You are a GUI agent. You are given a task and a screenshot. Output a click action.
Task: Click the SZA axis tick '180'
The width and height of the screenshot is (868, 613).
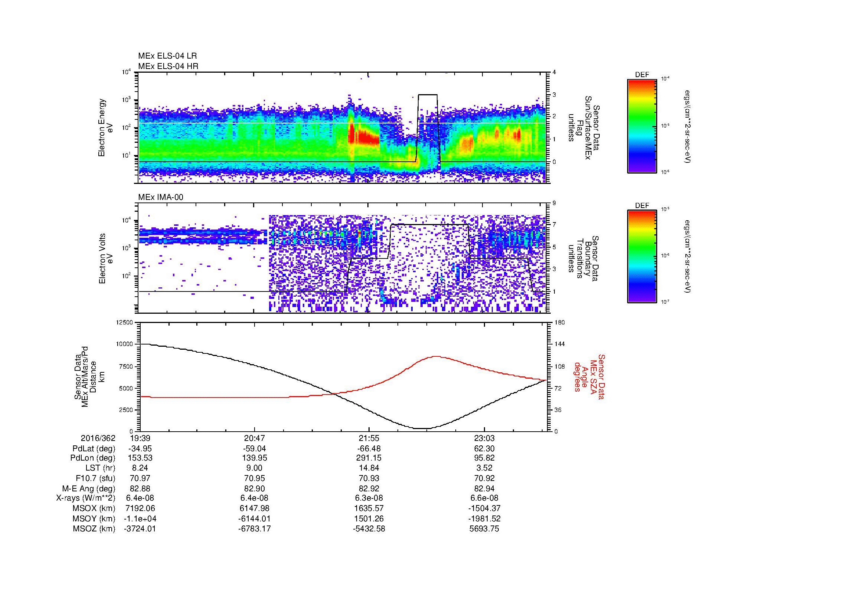(x=560, y=322)
